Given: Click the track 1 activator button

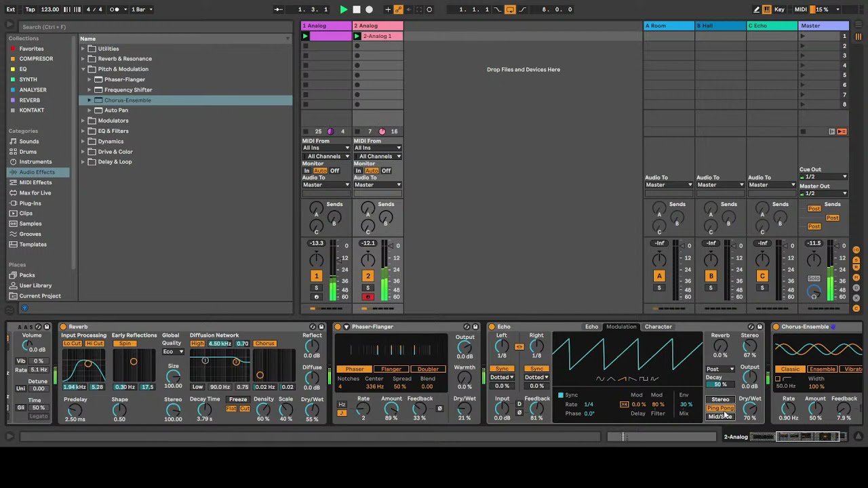Looking at the screenshot, I should pos(316,276).
